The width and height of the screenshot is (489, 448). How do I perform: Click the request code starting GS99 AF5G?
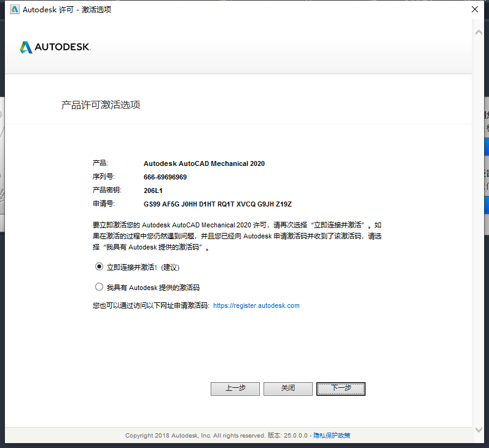[217, 205]
